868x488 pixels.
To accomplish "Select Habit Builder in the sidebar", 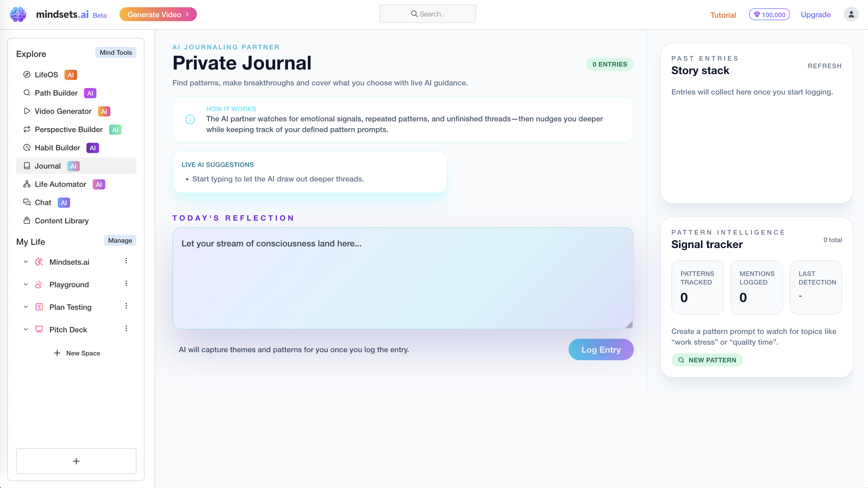I will click(57, 148).
